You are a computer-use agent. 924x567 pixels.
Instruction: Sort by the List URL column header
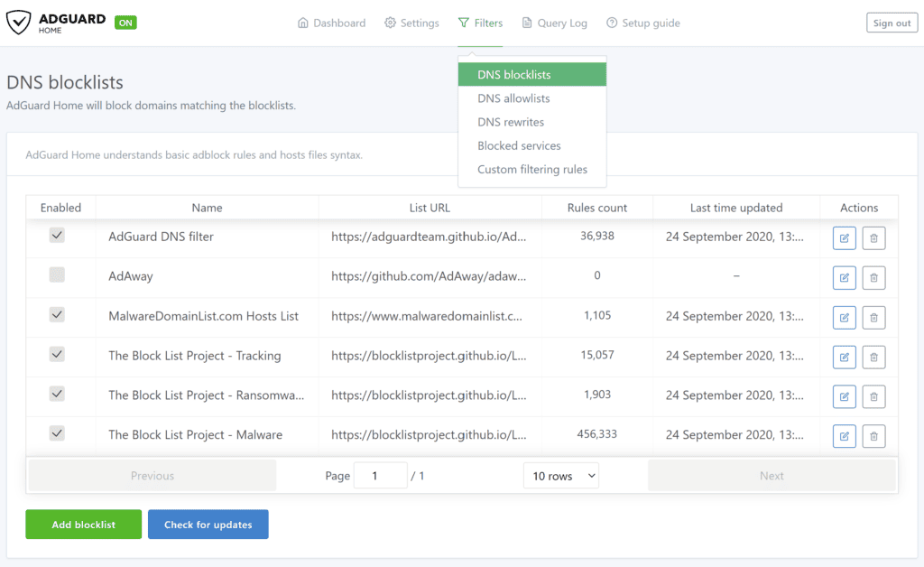click(x=430, y=208)
